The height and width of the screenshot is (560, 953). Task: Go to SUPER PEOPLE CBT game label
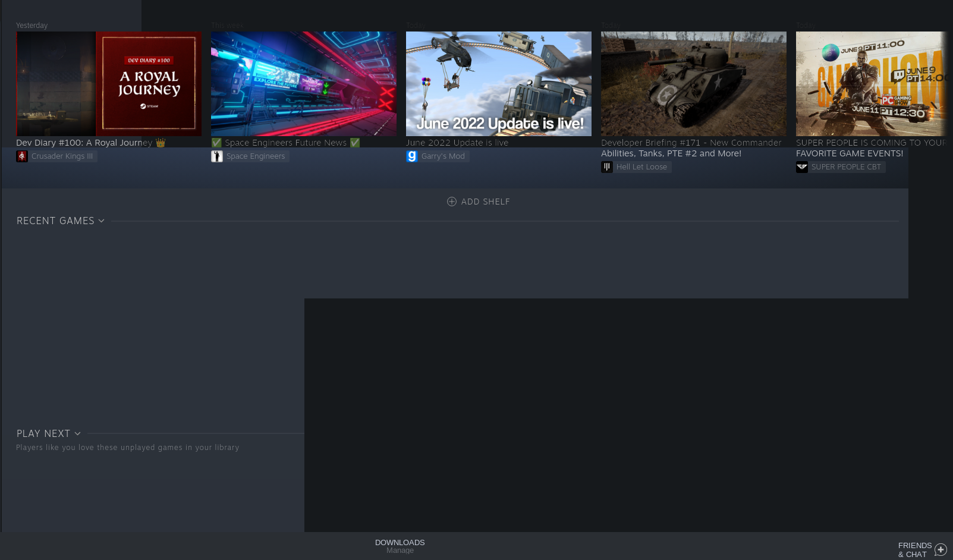tap(847, 167)
